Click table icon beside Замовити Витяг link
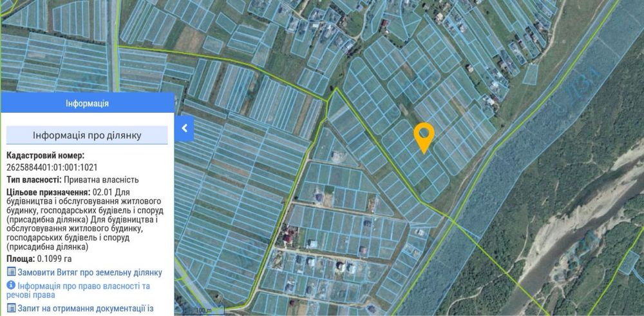 12,272
